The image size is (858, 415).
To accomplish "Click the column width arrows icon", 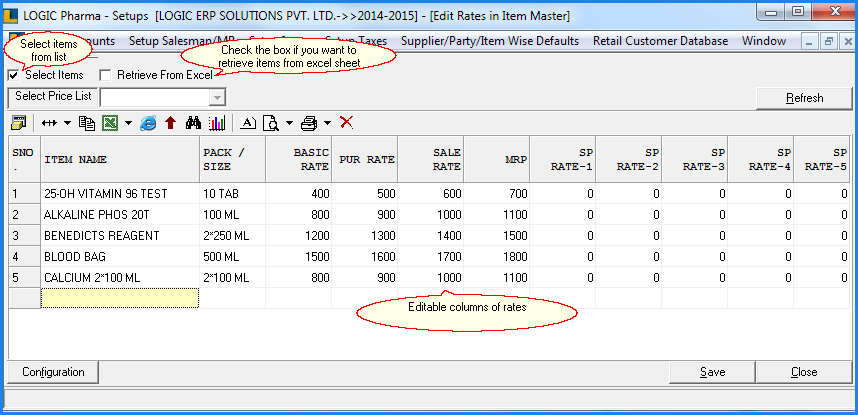I will [49, 123].
